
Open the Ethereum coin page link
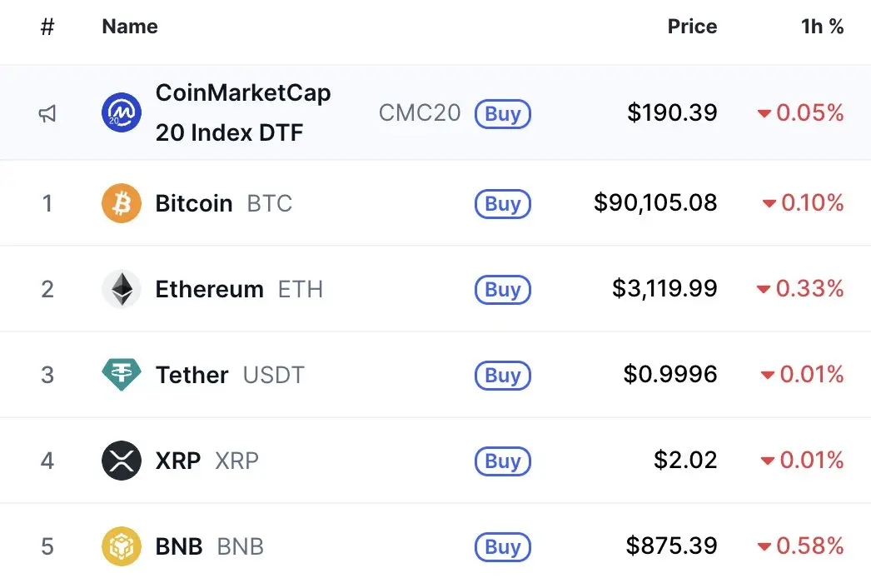click(x=209, y=289)
